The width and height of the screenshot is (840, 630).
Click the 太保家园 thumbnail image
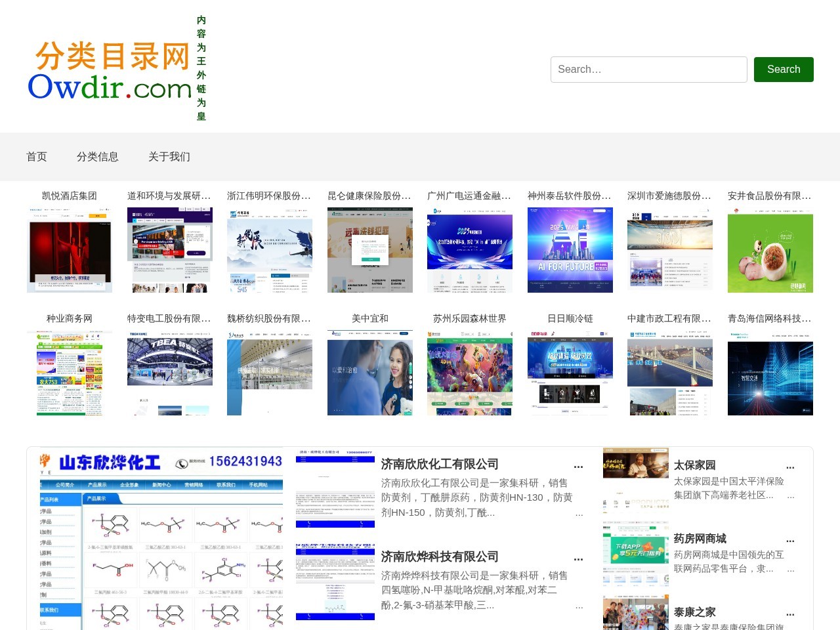[x=636, y=481]
